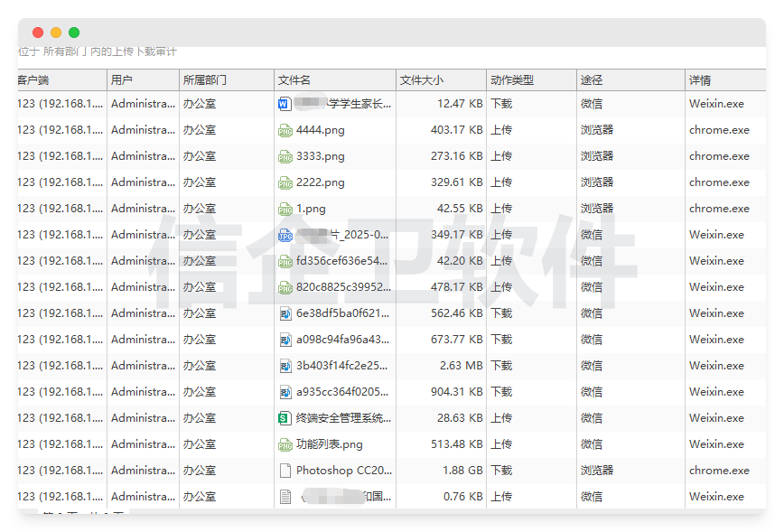Select the file icon beside 6e38df5ba0f621
Viewport: 784px width, 532px height.
point(285,313)
